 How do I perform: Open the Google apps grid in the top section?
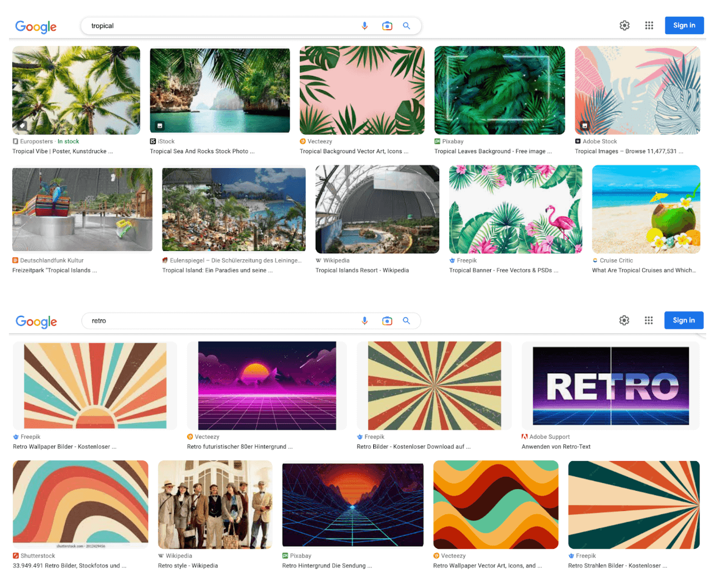tap(649, 25)
